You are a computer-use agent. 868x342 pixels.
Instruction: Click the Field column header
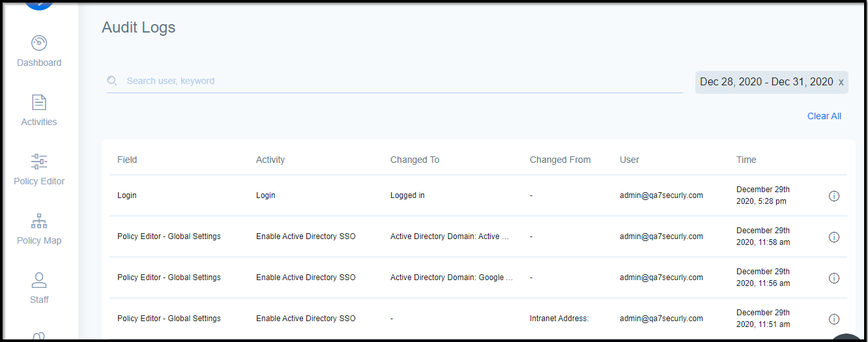pos(127,160)
